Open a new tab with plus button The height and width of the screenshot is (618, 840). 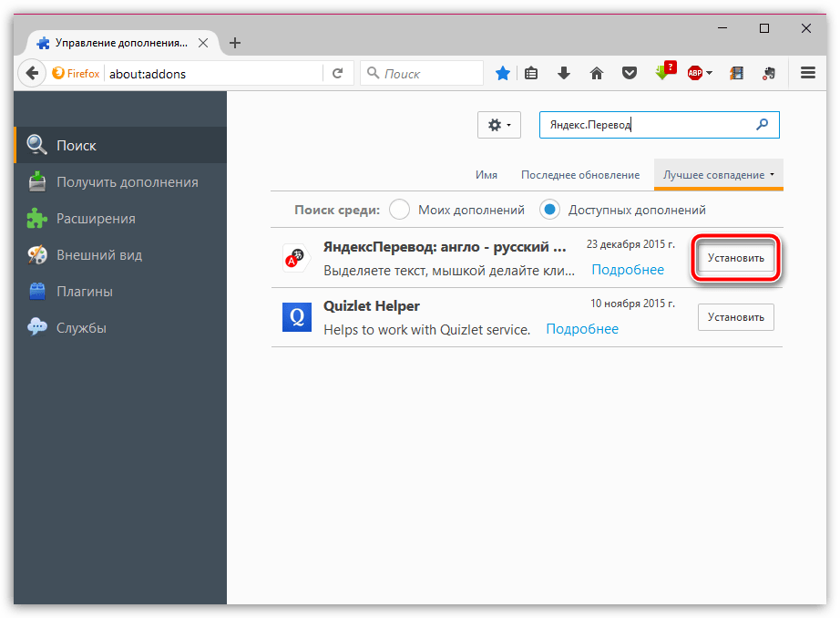235,43
